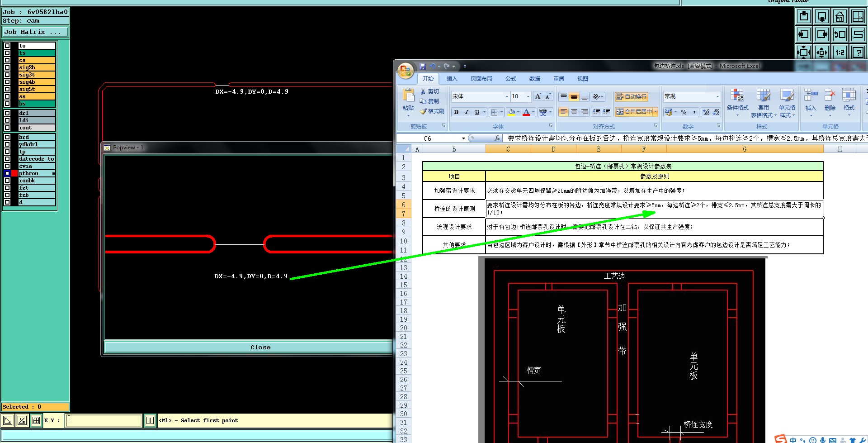Click the Excel undo arrow icon

433,66
